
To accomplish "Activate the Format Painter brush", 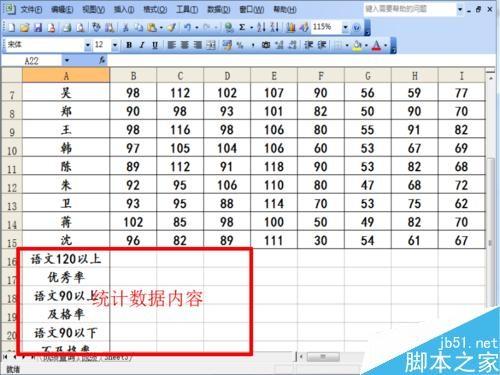I will [x=171, y=27].
